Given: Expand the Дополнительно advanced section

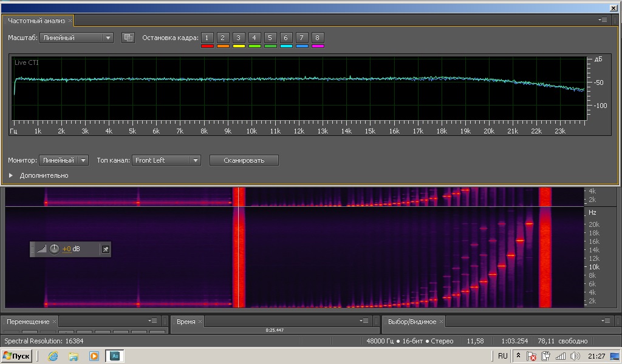Looking at the screenshot, I should tap(11, 175).
